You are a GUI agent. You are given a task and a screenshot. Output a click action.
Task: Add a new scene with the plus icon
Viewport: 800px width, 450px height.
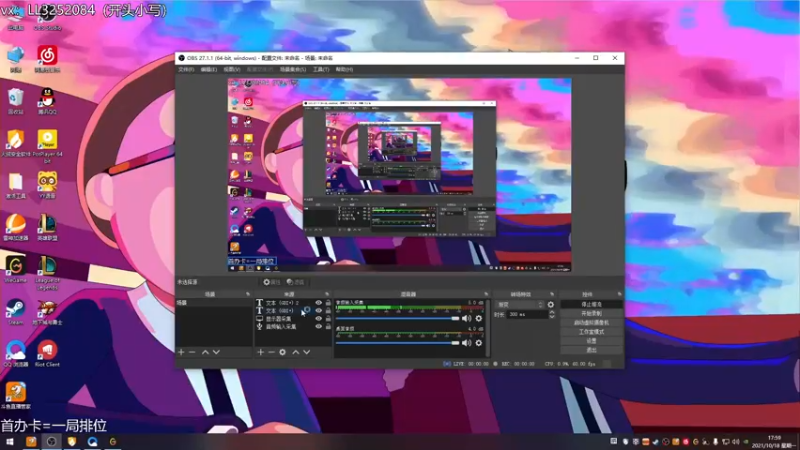pyautogui.click(x=181, y=352)
